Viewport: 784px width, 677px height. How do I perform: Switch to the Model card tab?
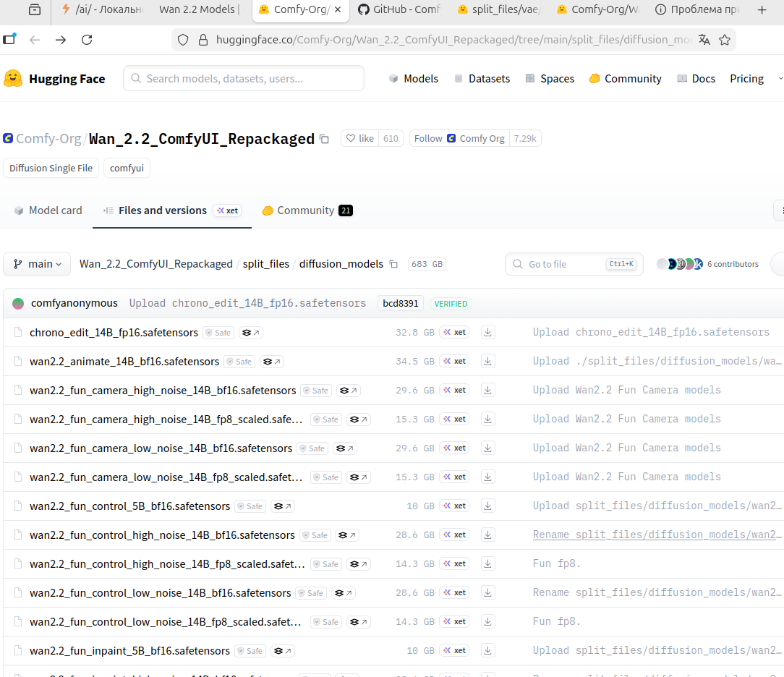pos(48,210)
